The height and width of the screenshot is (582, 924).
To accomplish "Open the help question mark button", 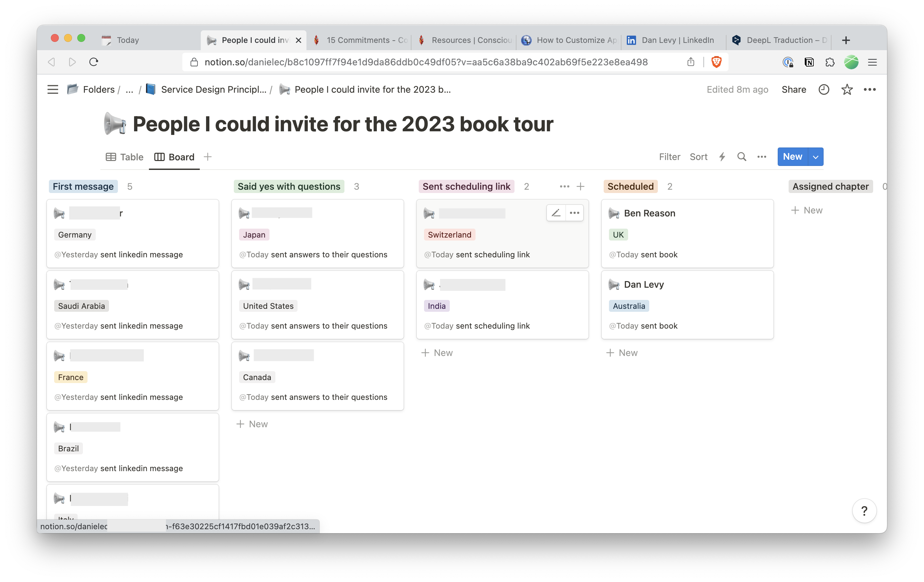I will [864, 510].
